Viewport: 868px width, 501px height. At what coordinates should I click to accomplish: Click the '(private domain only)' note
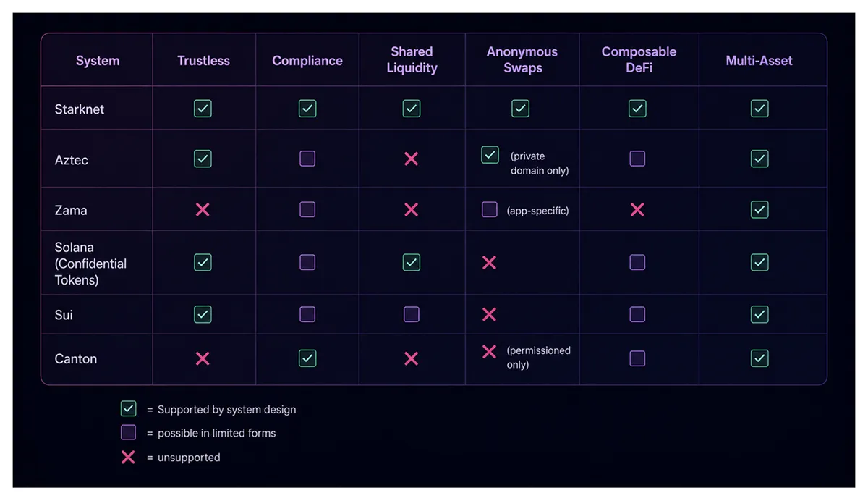[x=540, y=164]
